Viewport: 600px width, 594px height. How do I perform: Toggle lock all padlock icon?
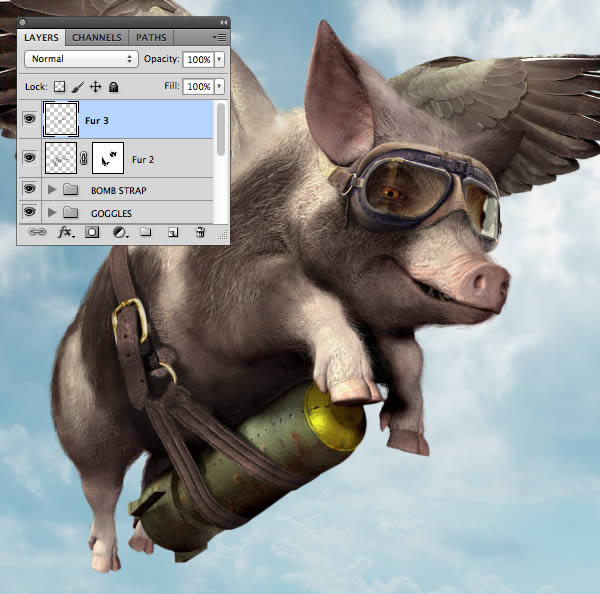click(113, 87)
